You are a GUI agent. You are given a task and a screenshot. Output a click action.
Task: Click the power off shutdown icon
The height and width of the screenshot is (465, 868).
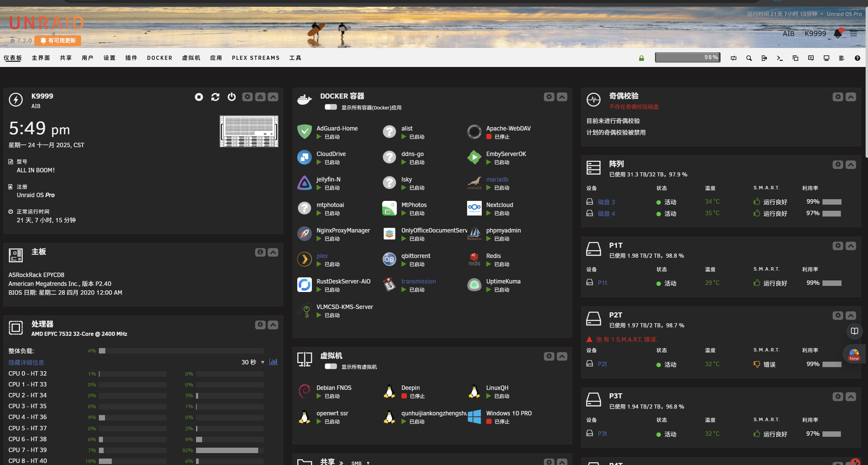click(231, 97)
